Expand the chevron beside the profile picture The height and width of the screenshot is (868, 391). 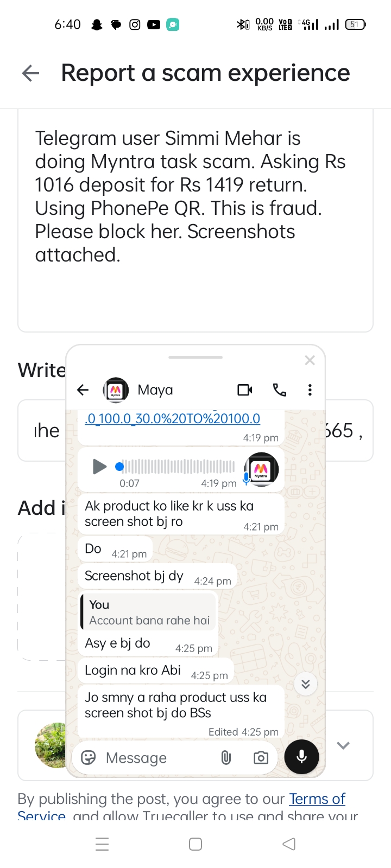pyautogui.click(x=343, y=745)
